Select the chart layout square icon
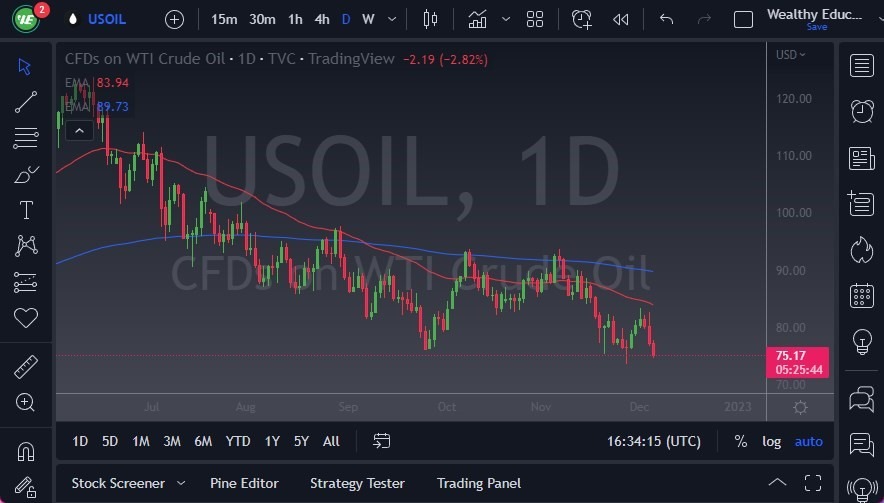Image resolution: width=884 pixels, height=503 pixels. tap(743, 20)
